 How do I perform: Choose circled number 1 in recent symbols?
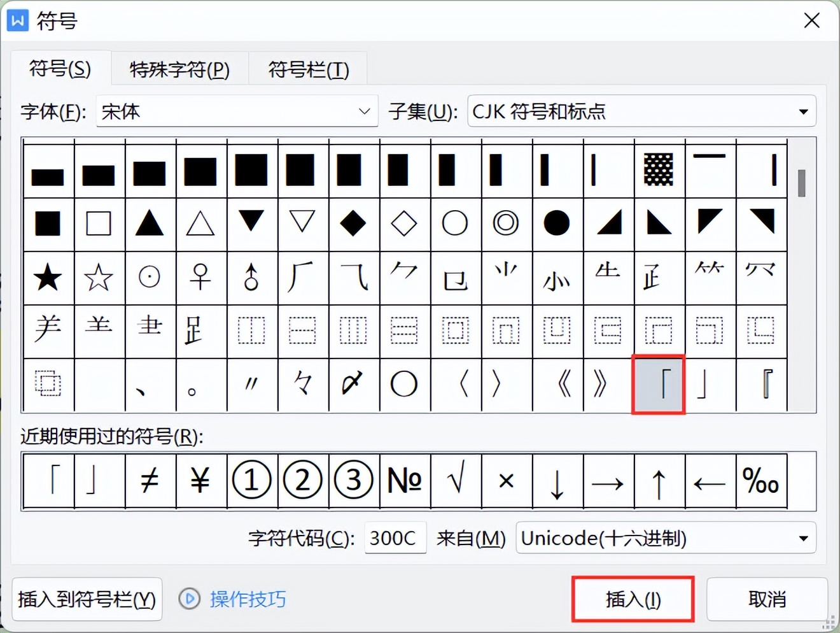(251, 481)
